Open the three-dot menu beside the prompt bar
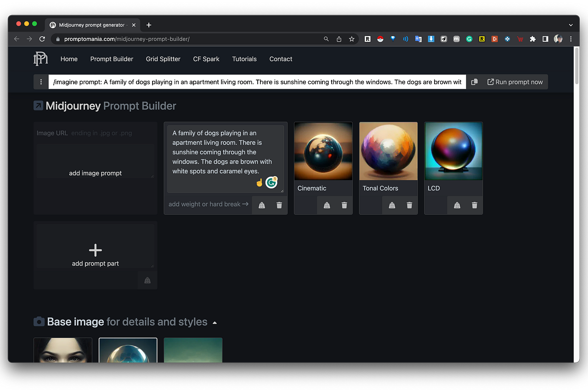588x392 pixels. [41, 82]
